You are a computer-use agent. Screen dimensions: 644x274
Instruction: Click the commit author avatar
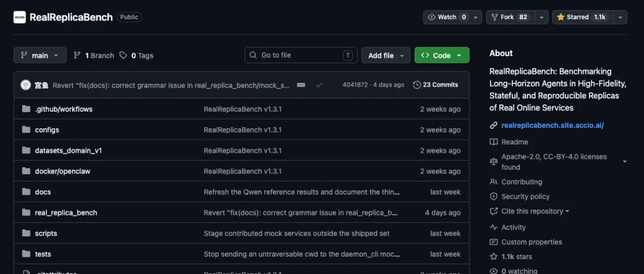pos(26,85)
